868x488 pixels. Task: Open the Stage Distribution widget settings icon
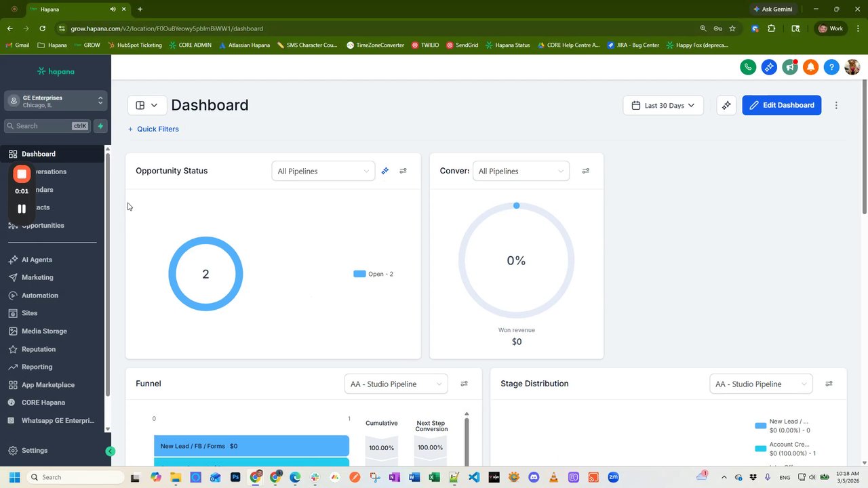click(829, 384)
